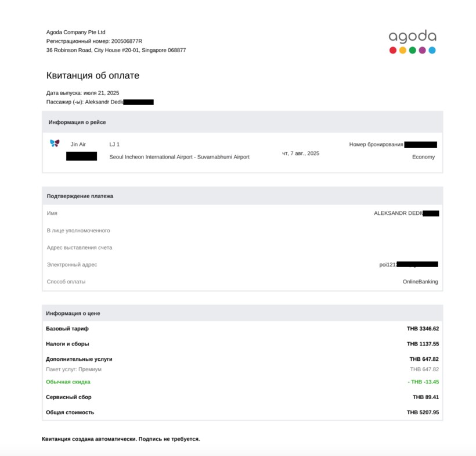Image resolution: width=476 pixels, height=456 pixels.
Task: Click the LJ 1 flight number
Action: pyautogui.click(x=114, y=144)
